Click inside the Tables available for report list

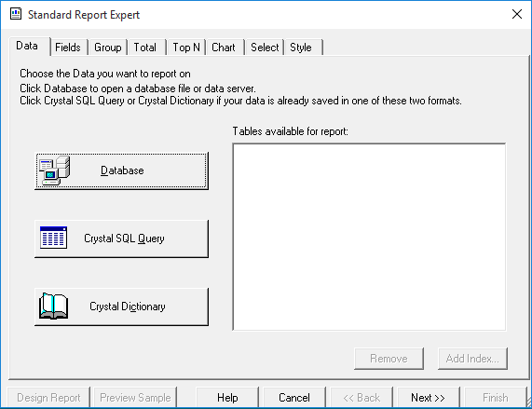pyautogui.click(x=369, y=237)
